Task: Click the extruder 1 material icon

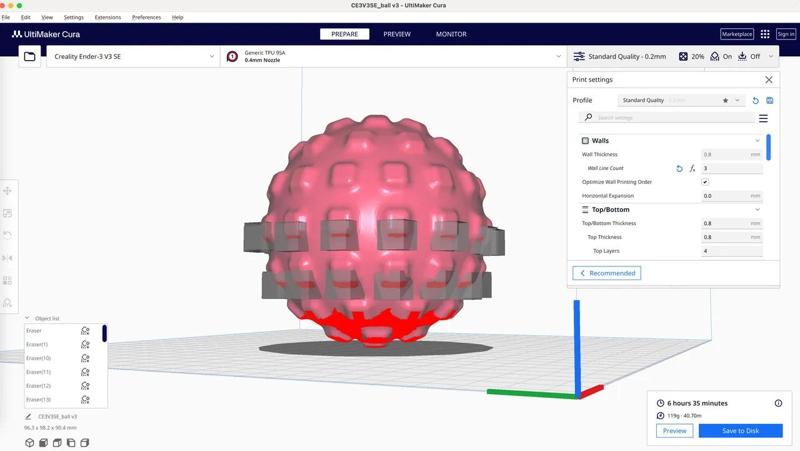Action: pyautogui.click(x=232, y=57)
